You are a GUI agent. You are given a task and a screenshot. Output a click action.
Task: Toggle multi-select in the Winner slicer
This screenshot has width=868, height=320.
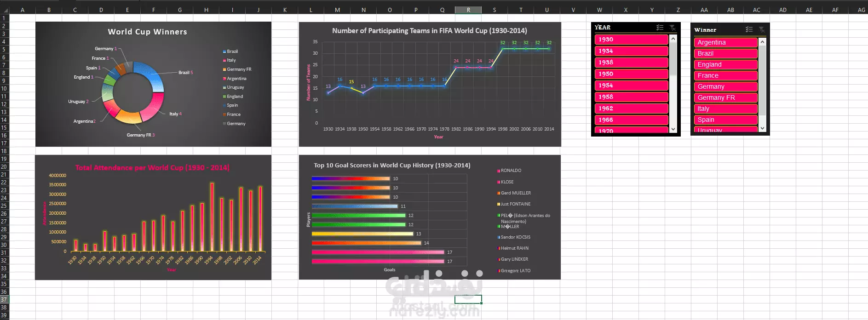point(749,29)
